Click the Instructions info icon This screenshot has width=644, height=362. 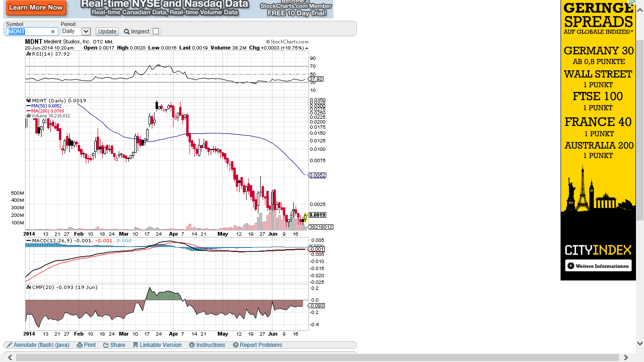coord(192,345)
